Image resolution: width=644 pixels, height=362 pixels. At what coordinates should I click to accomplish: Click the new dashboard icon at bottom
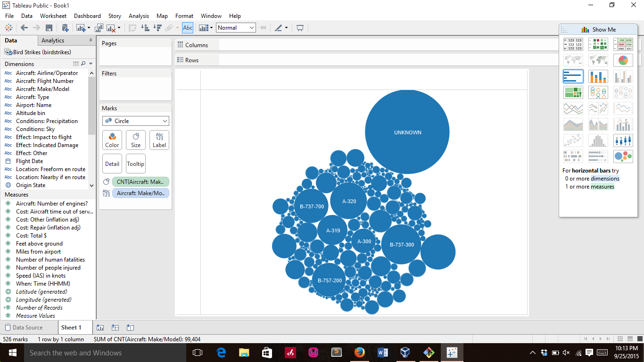[x=115, y=328]
